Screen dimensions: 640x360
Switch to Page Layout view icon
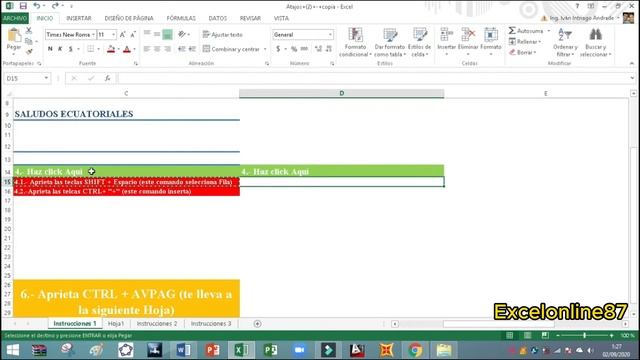[527, 336]
